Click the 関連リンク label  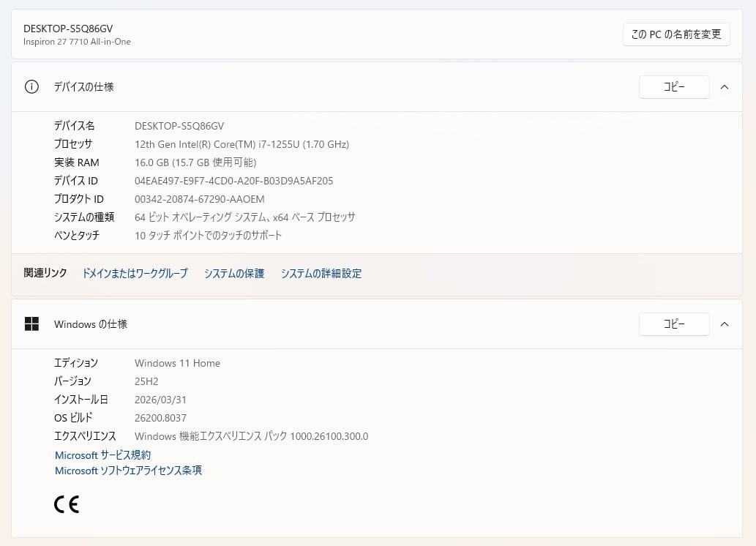45,273
